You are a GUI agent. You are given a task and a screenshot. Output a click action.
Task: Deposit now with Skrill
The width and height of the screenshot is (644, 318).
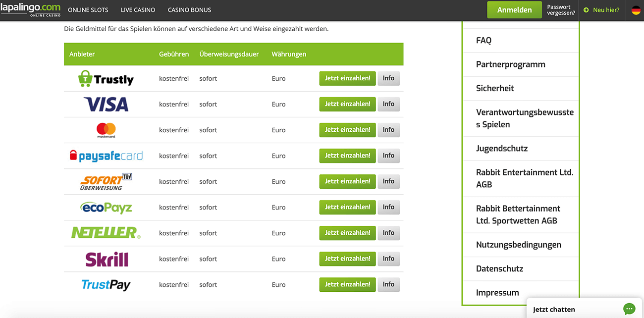347,259
